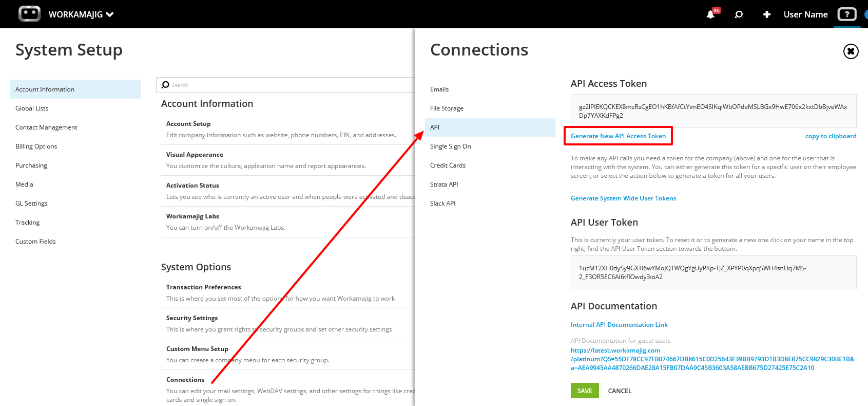Select Account Information in left sidebar
This screenshot has width=868, height=406.
coord(75,89)
